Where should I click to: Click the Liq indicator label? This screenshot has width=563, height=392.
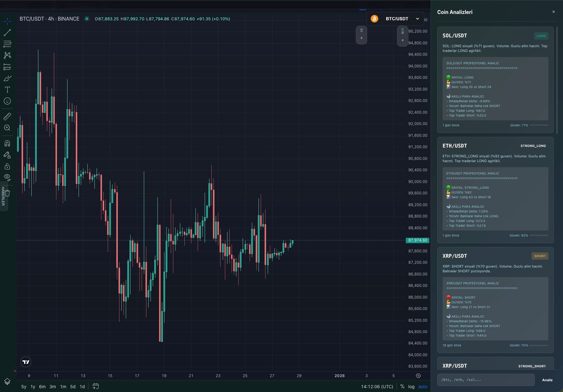tap(403, 31)
